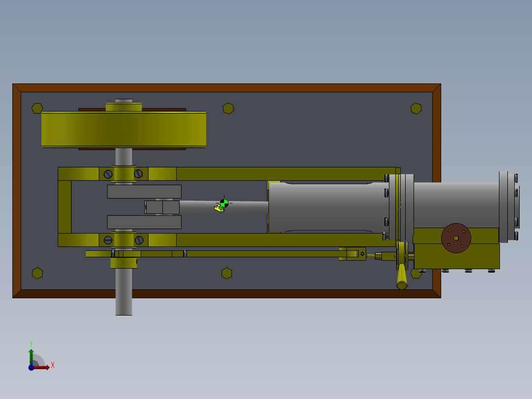
Task: Select the large yellow flywheel
Action: pos(123,129)
